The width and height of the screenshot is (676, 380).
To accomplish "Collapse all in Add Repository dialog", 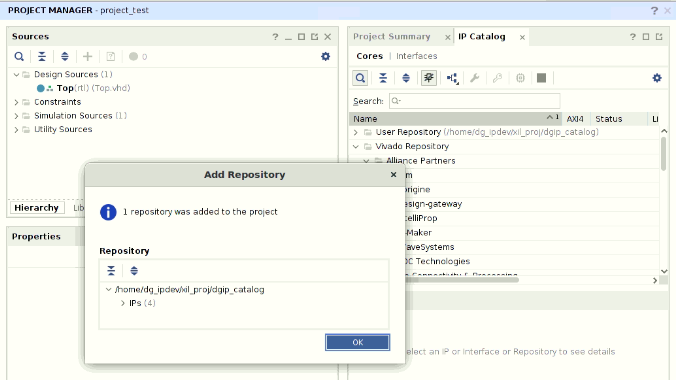I will [x=111, y=270].
